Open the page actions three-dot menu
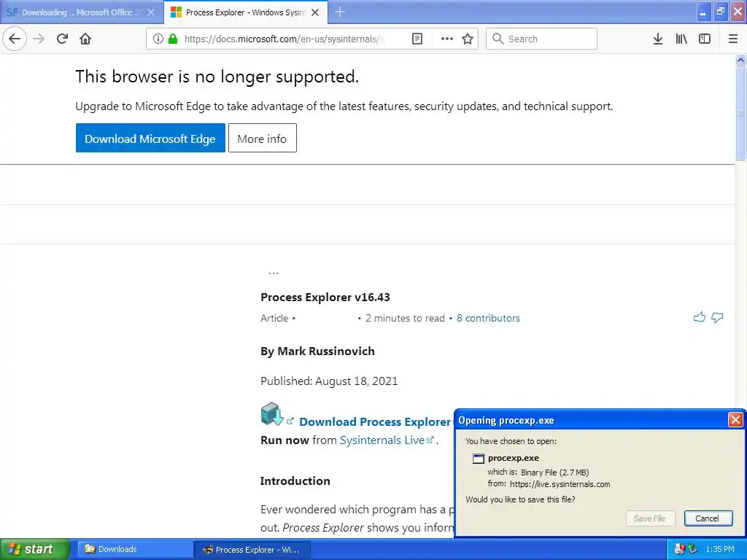Screen dimensions: 747x560 [447, 39]
